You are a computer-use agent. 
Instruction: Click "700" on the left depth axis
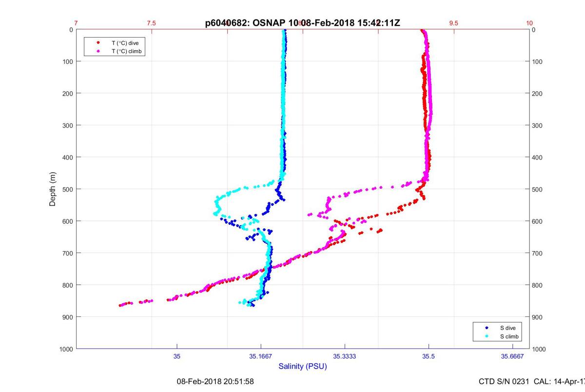pyautogui.click(x=68, y=253)
